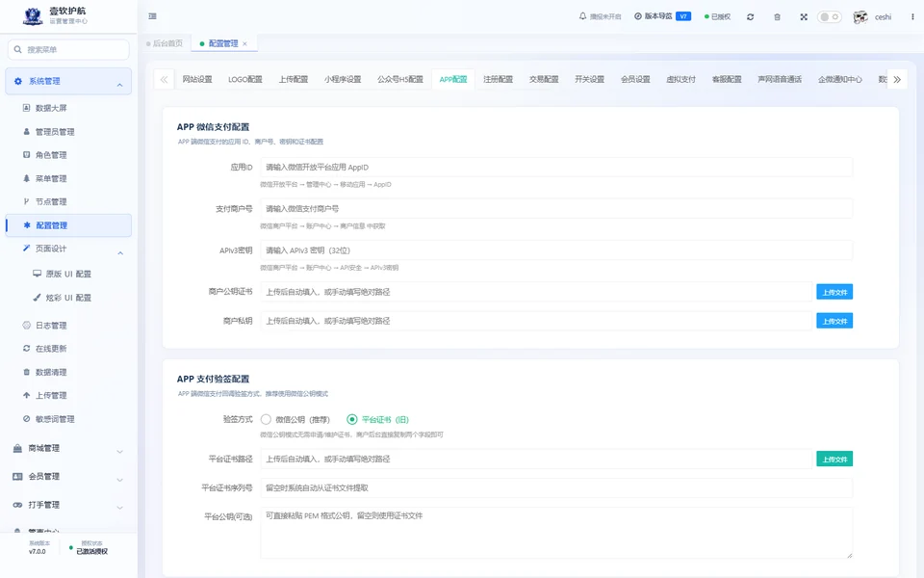
Task: Click the 平台证书序列号 input field
Action: click(556, 487)
